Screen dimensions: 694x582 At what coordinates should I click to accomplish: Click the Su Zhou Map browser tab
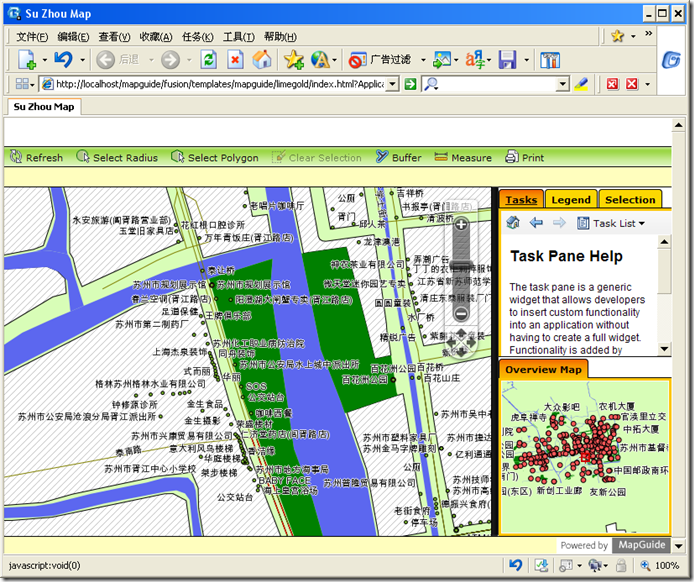(x=44, y=107)
